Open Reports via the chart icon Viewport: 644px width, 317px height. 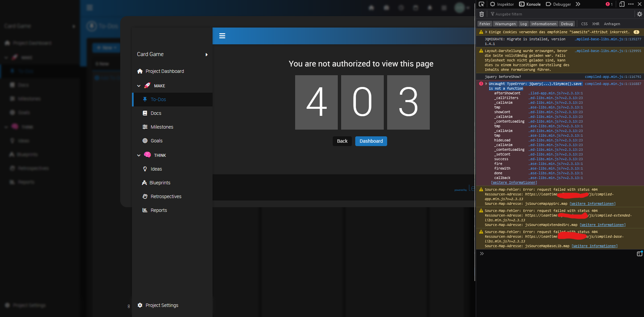145,210
